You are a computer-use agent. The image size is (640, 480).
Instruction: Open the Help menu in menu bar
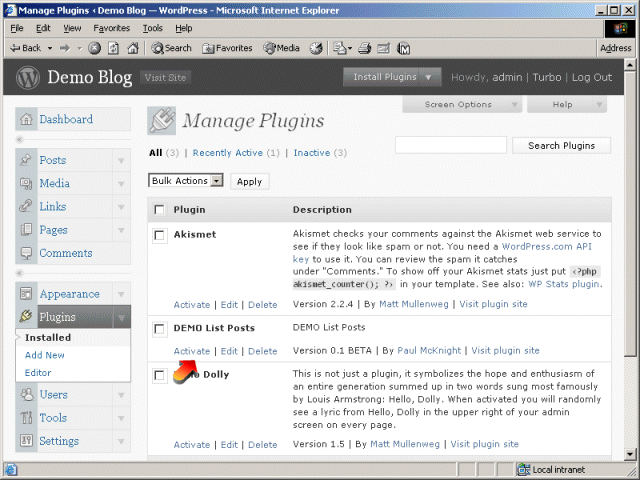coord(184,28)
